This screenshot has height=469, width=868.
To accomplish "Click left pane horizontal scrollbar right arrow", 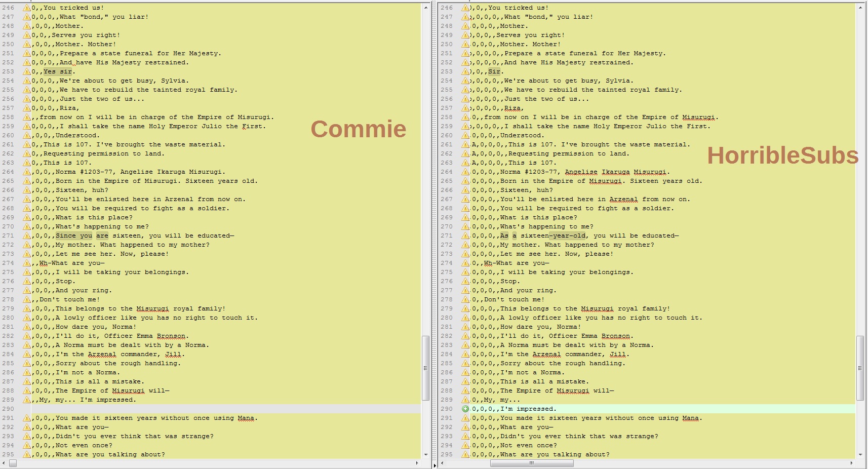I will tap(417, 463).
